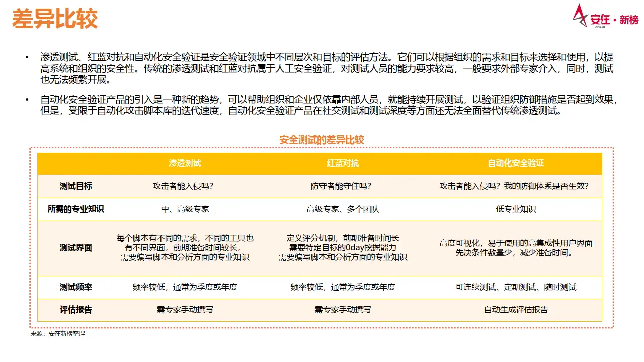This screenshot has height=362, width=644.
Task: Click the cell starting 每个脚本有不同的需求
Action: [x=185, y=248]
